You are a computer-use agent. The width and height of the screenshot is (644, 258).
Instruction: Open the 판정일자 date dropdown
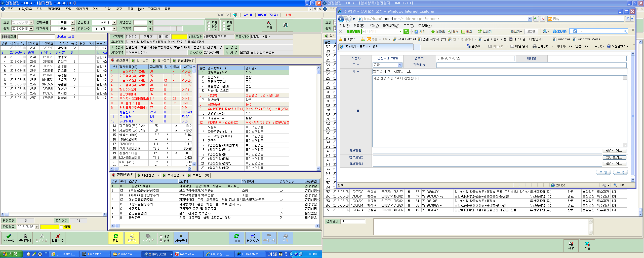click(37, 227)
